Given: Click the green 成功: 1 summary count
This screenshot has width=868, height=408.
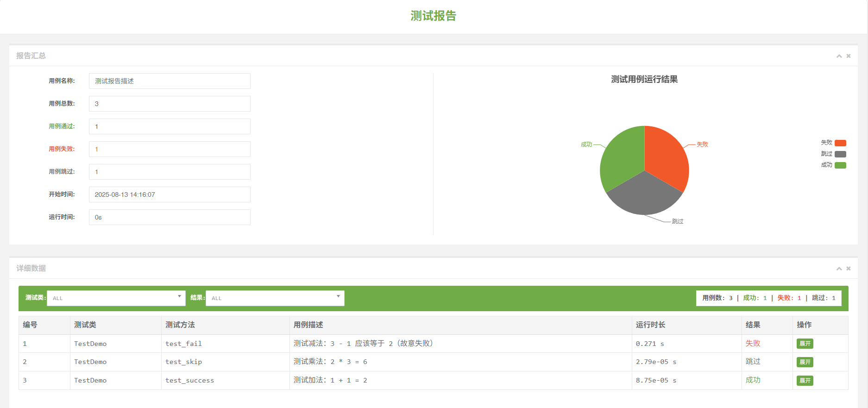Looking at the screenshot, I should pos(755,298).
